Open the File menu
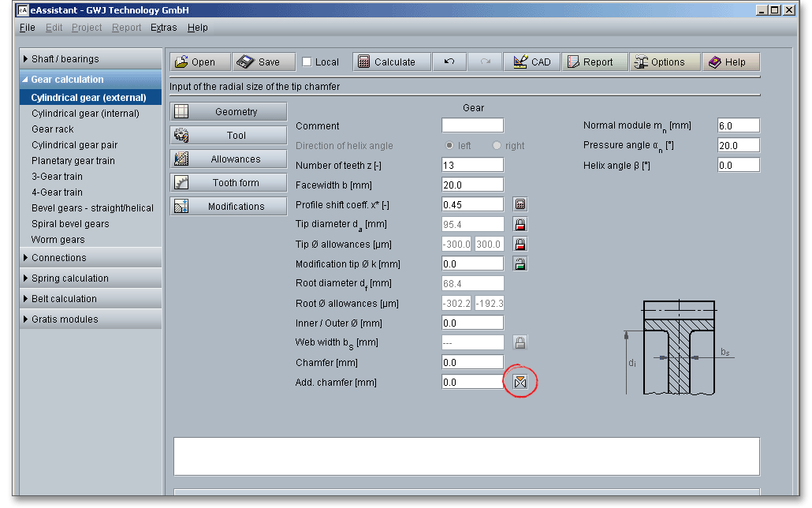Image resolution: width=812 pixels, height=508 pixels. (27, 28)
